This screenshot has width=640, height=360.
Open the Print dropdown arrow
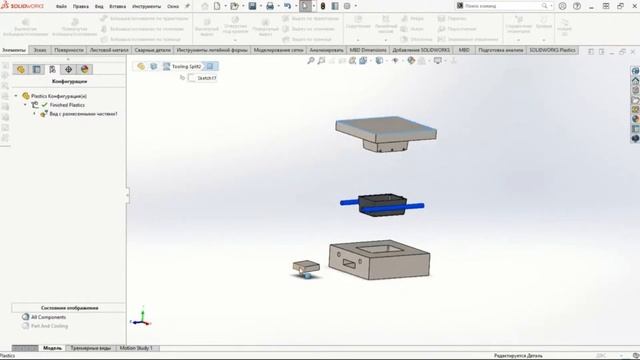pyautogui.click(x=278, y=6)
